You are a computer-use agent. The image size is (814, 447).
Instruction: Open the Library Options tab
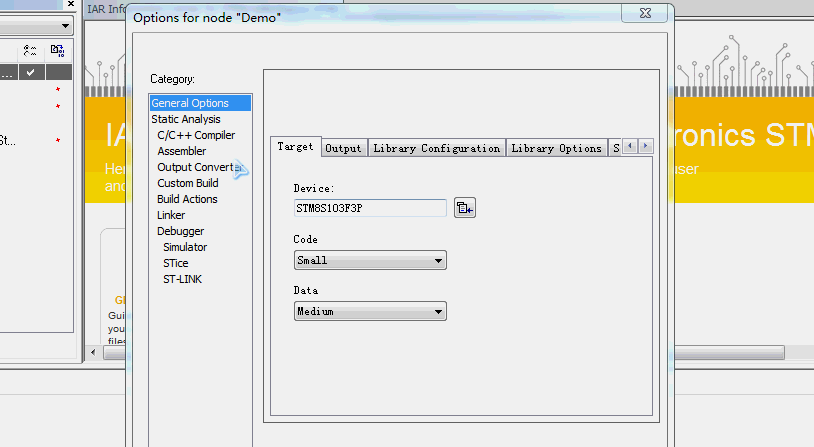click(556, 148)
